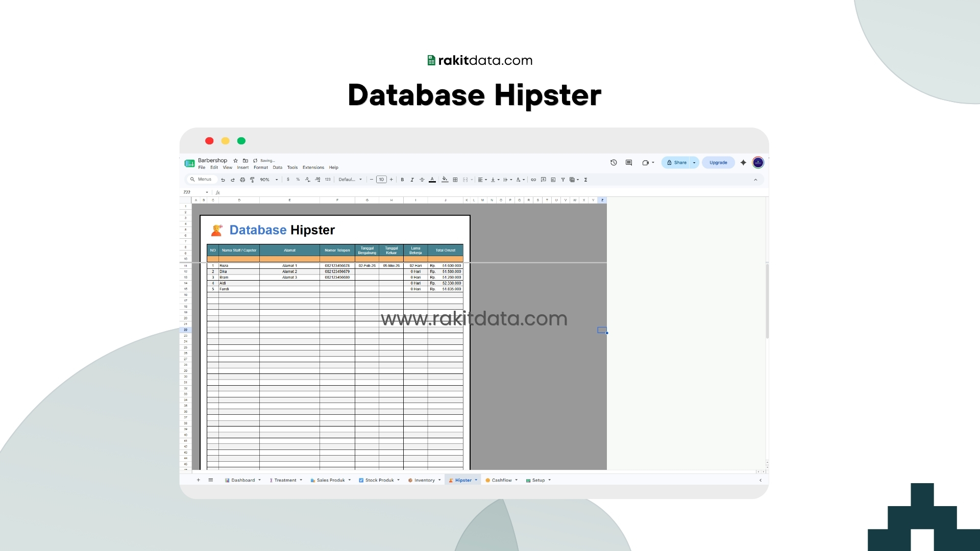Click the undo icon in toolbar
This screenshot has width=980, height=551.
pos(223,180)
